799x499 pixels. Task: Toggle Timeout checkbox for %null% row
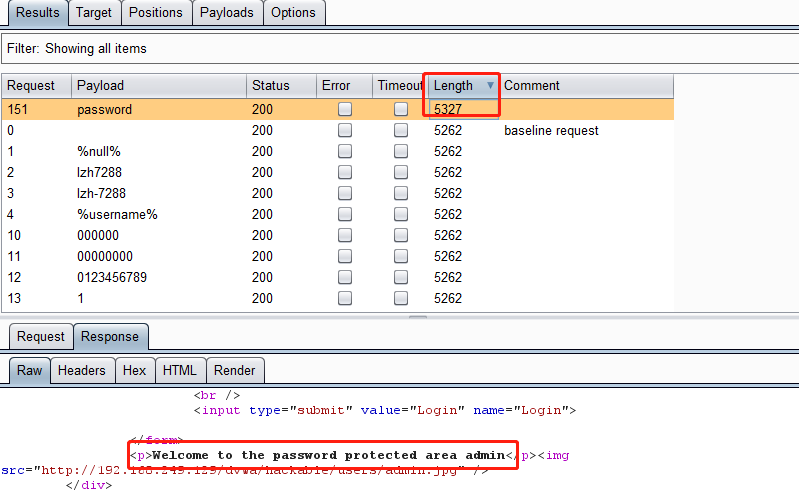click(x=401, y=151)
